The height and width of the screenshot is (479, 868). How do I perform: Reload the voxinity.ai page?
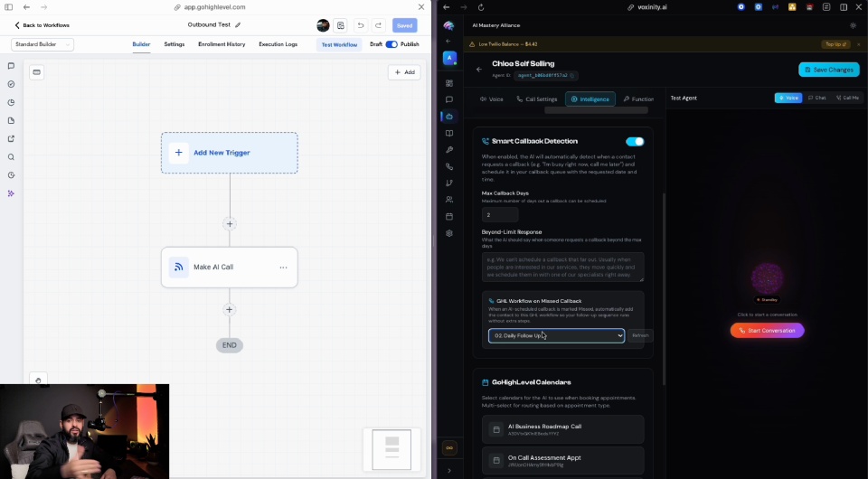tap(480, 7)
